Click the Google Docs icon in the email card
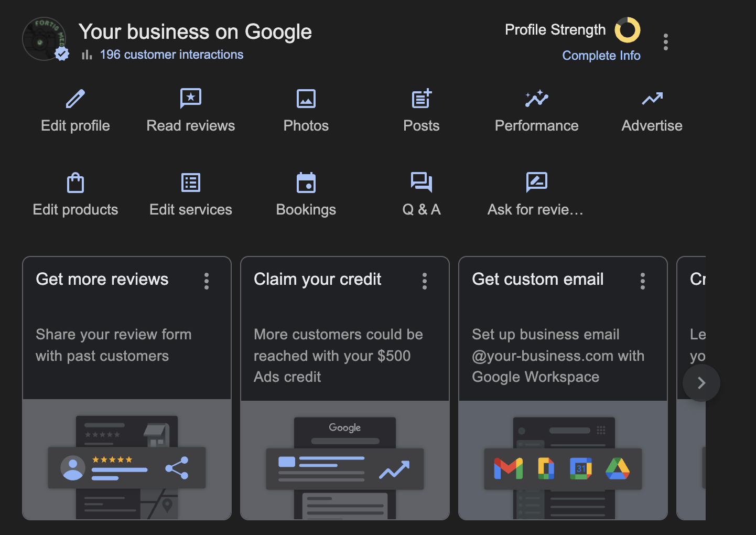The image size is (756, 535). pyautogui.click(x=546, y=468)
